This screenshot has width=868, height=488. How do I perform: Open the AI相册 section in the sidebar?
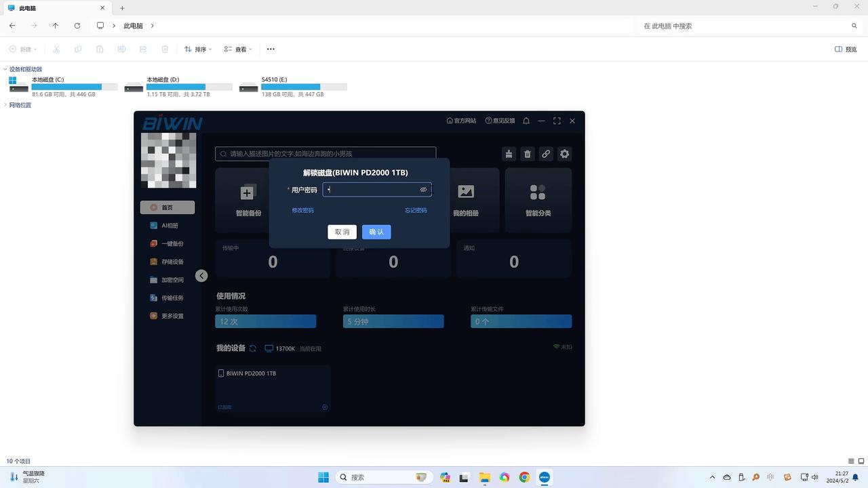click(x=167, y=225)
